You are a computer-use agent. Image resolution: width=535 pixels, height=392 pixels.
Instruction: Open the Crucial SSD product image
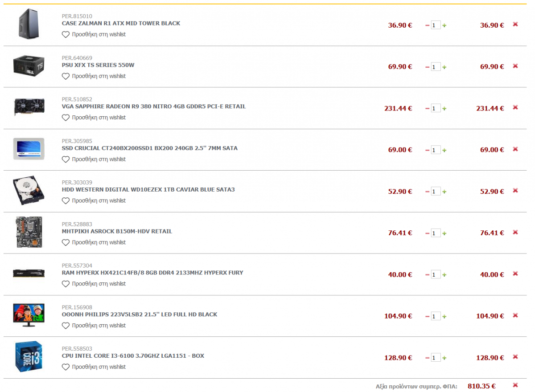pyautogui.click(x=29, y=149)
